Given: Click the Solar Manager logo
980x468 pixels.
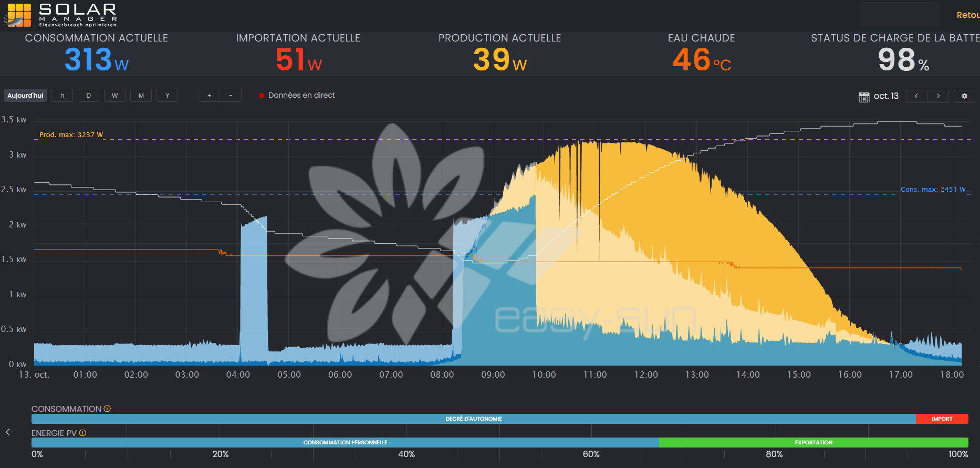Looking at the screenshot, I should click(x=60, y=15).
